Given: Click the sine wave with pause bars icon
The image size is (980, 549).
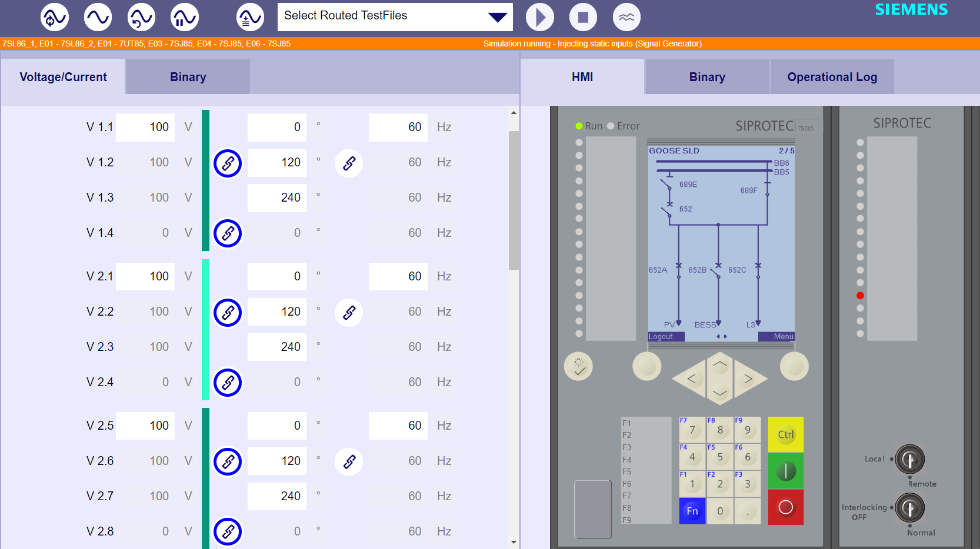Looking at the screenshot, I should click(x=185, y=17).
